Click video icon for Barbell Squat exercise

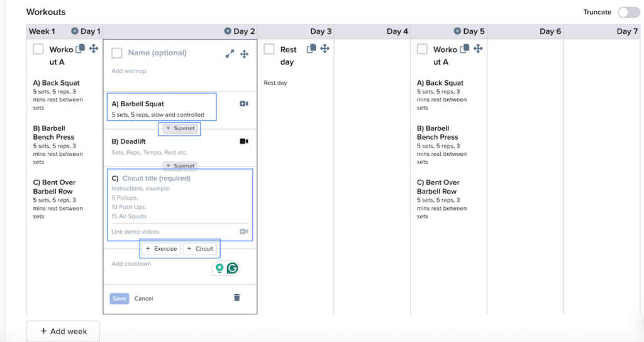pos(244,104)
